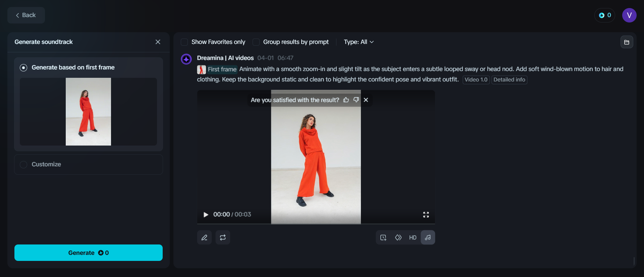Click the Video 1.0 tag
This screenshot has width=644, height=277.
click(x=476, y=80)
